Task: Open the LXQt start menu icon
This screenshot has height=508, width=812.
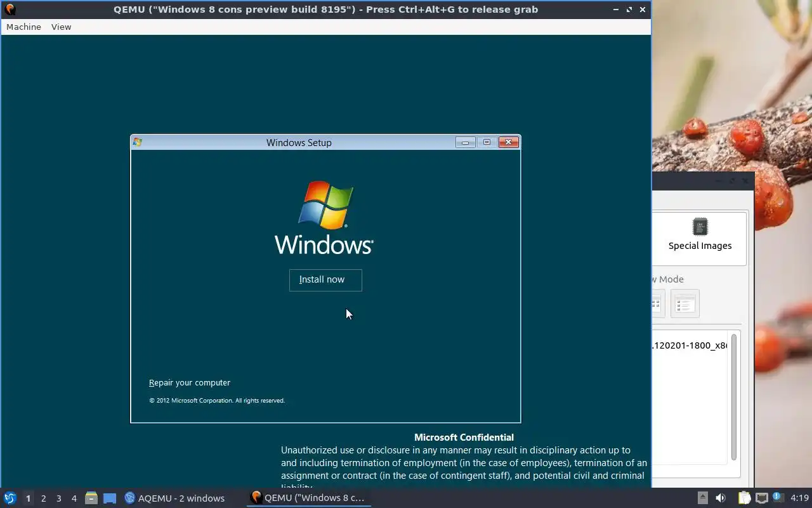Action: point(10,498)
